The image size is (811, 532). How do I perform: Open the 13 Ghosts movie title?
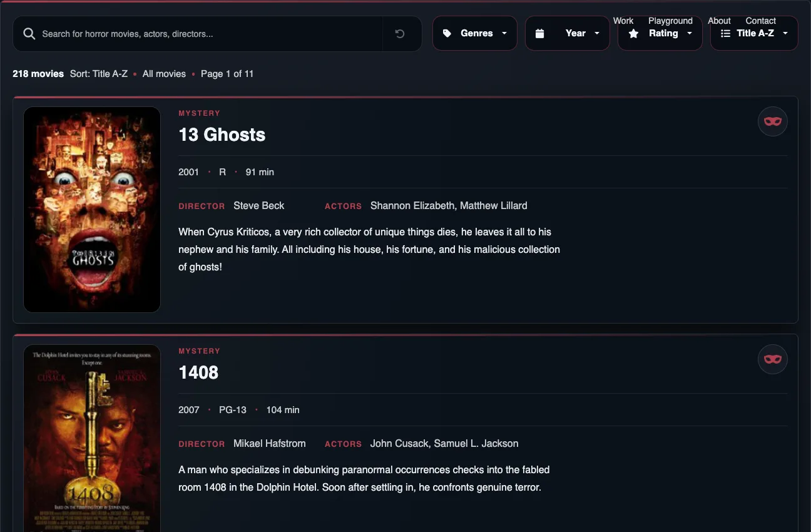(222, 135)
